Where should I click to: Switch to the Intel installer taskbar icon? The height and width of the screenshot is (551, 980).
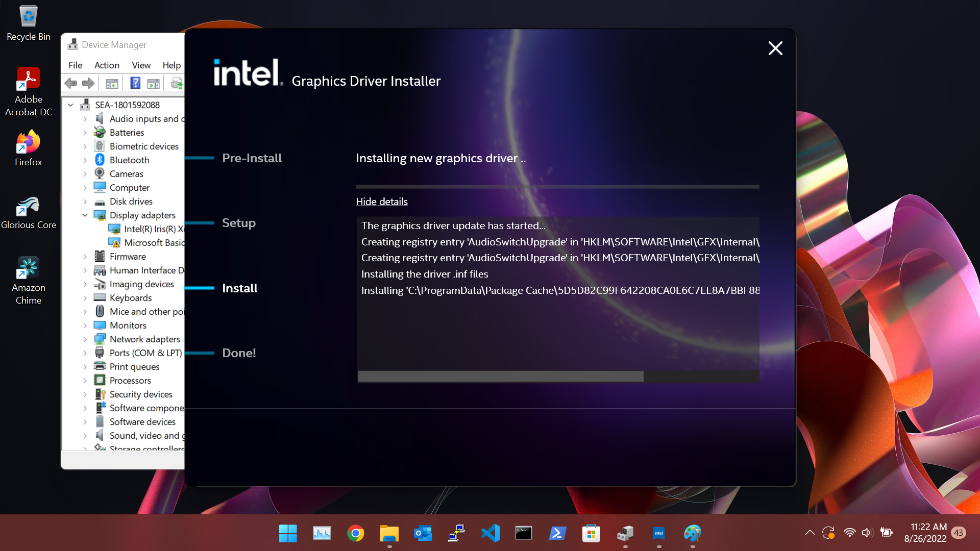pos(658,534)
